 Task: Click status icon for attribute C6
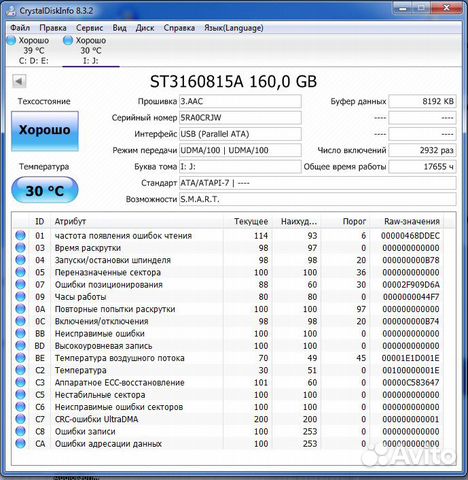20,407
